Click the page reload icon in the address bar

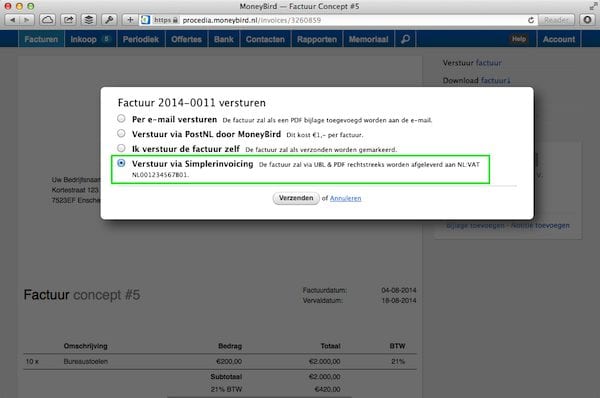[x=531, y=20]
